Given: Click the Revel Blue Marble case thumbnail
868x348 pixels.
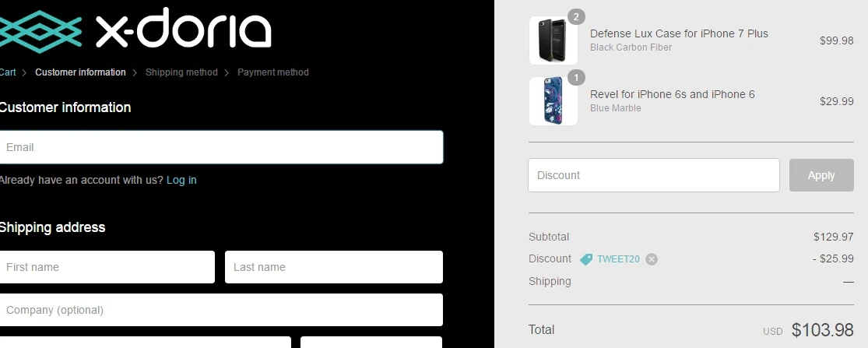Looking at the screenshot, I should click(x=553, y=101).
